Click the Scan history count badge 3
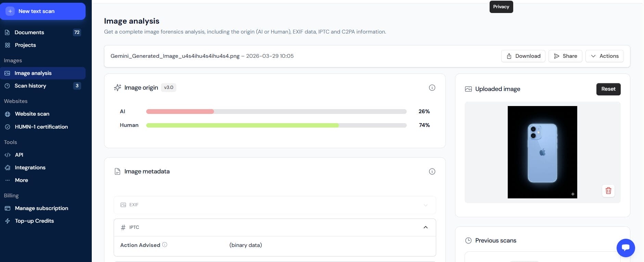This screenshot has height=262, width=644. click(x=77, y=86)
